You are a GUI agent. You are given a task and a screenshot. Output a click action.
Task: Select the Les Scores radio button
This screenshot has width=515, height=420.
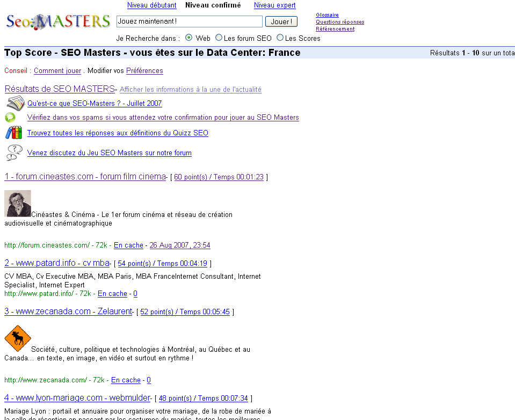pos(280,38)
